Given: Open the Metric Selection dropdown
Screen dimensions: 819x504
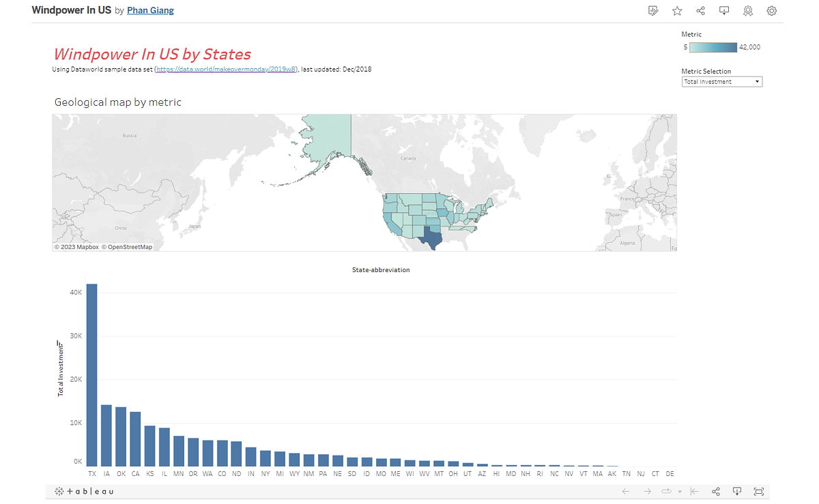Looking at the screenshot, I should [x=721, y=81].
